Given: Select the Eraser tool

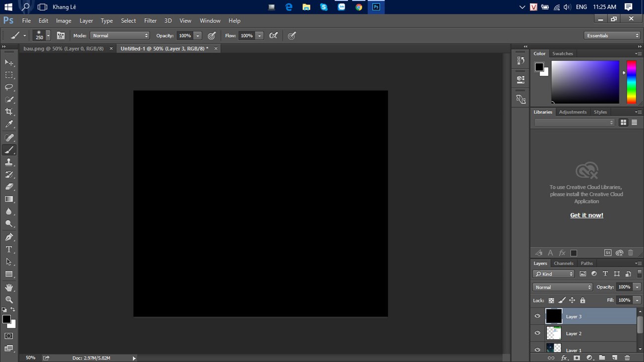Looking at the screenshot, I should [9, 187].
